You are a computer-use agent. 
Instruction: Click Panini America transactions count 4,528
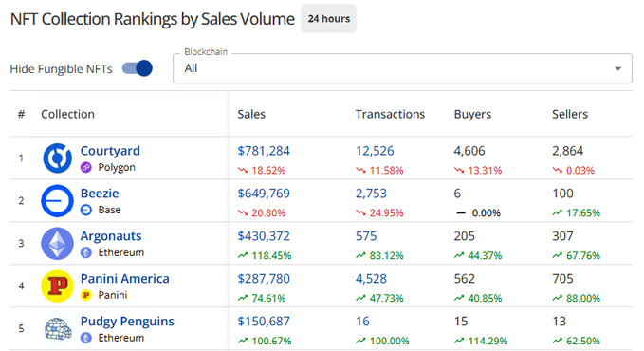(x=371, y=279)
